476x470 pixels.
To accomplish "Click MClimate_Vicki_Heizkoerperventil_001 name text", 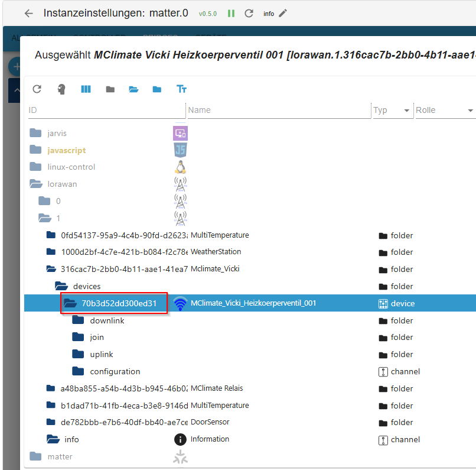I will point(253,303).
